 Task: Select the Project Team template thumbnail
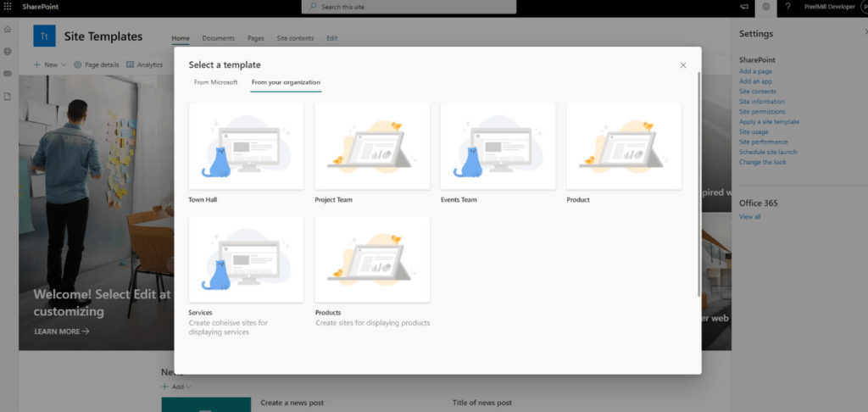tap(371, 146)
